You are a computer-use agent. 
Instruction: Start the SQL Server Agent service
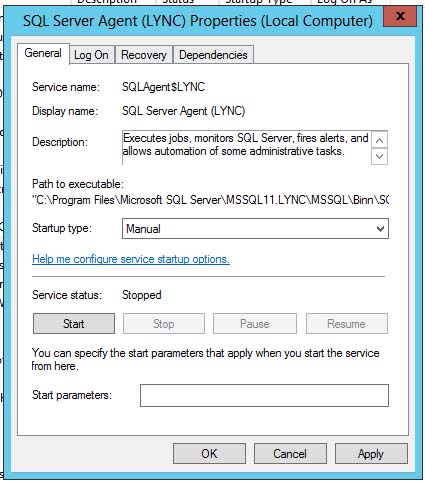point(74,324)
